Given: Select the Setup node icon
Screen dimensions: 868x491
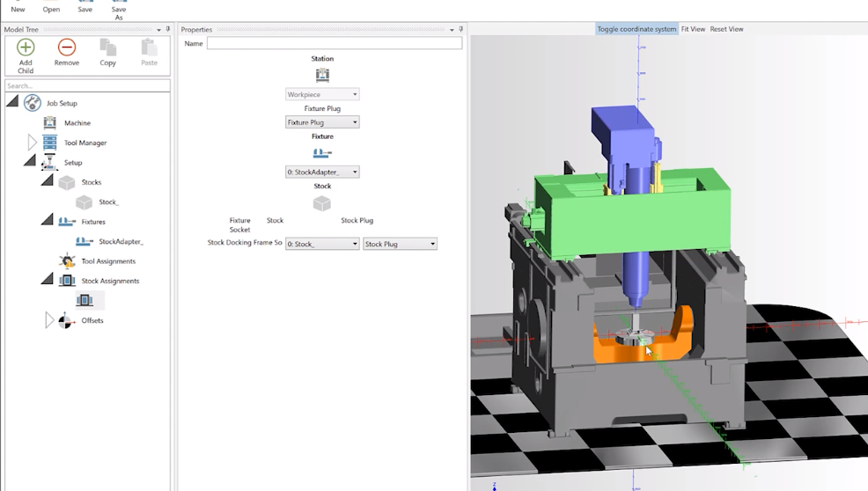Looking at the screenshot, I should [x=49, y=162].
